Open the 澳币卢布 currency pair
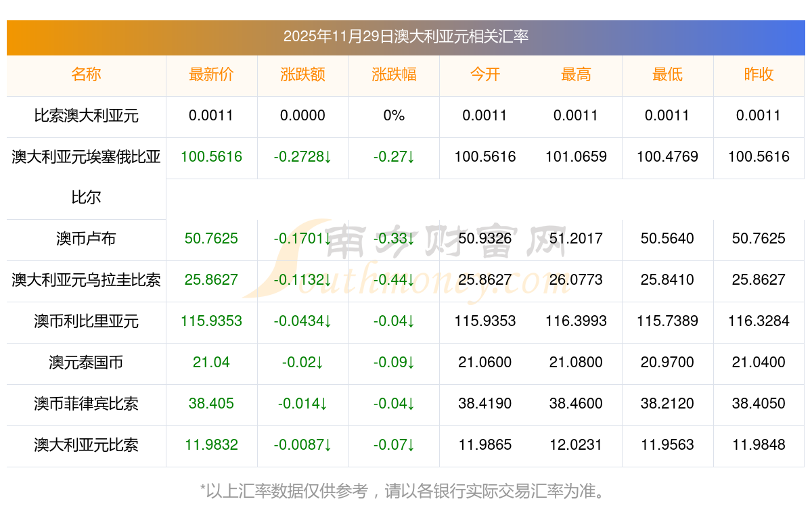This screenshot has height=512, width=812. (86, 239)
